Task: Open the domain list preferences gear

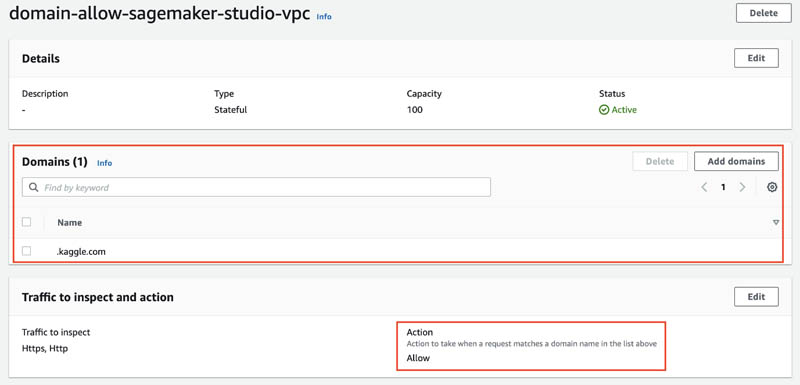Action: point(772,187)
